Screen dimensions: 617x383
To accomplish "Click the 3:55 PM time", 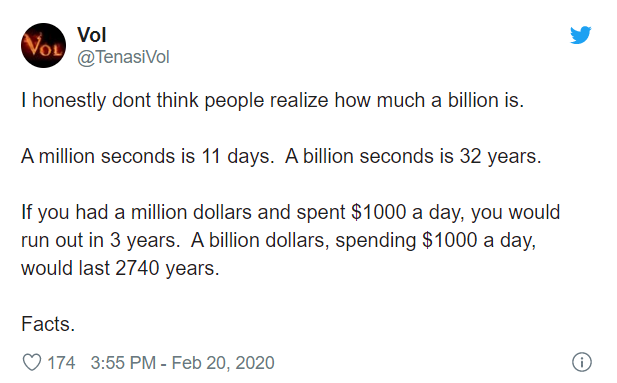I will (x=123, y=363).
